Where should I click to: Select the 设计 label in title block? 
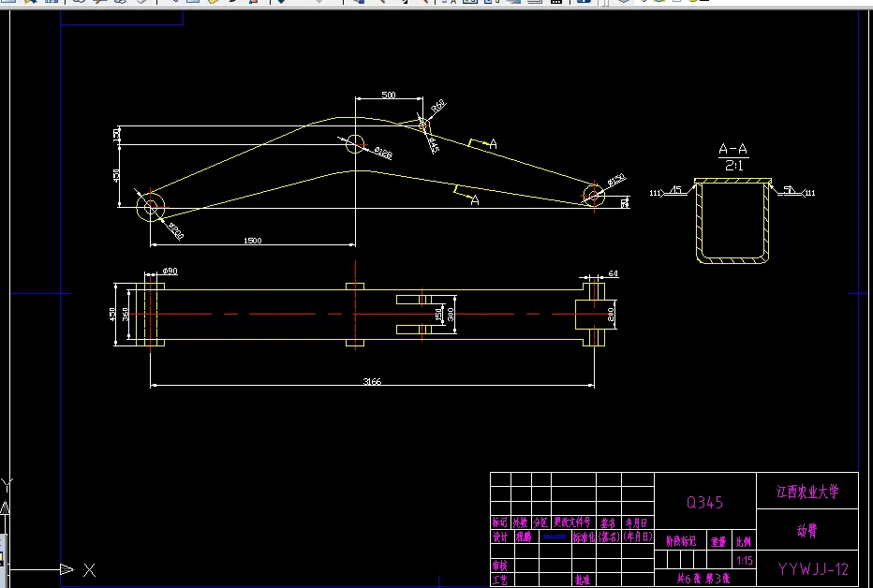pyautogui.click(x=500, y=537)
